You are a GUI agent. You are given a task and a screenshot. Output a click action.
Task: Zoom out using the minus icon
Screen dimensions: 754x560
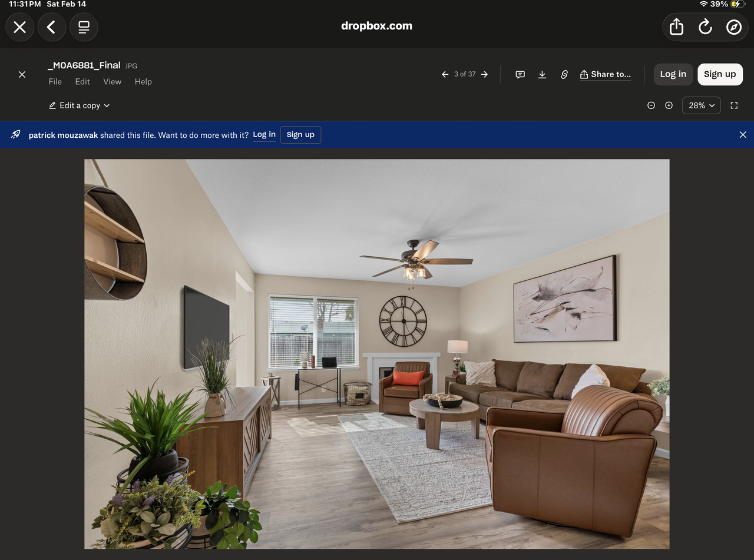[x=651, y=105]
